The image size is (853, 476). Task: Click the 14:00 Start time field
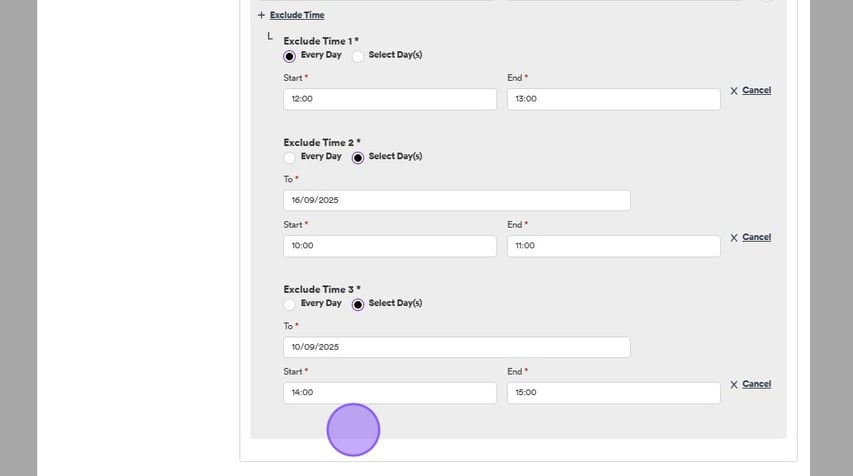[x=389, y=393]
